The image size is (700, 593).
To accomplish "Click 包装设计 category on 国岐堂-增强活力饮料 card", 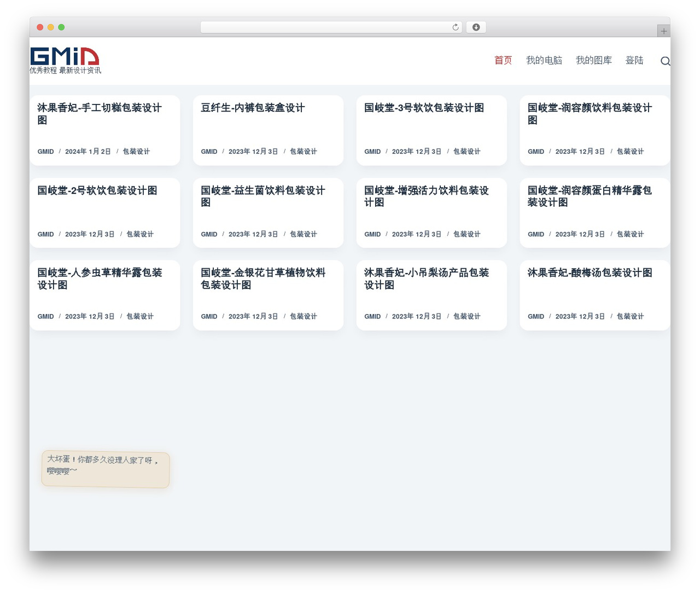I will pos(467,234).
